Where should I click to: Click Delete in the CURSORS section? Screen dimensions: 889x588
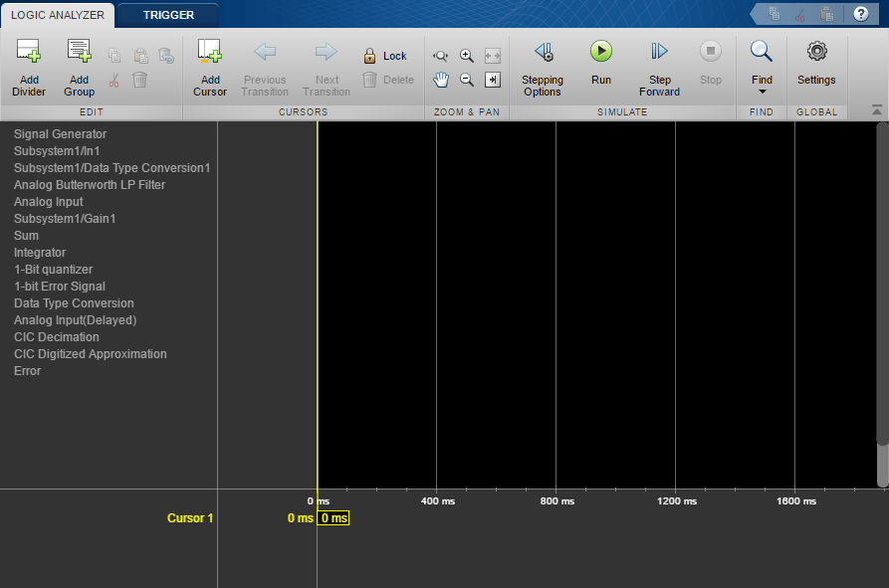388,80
